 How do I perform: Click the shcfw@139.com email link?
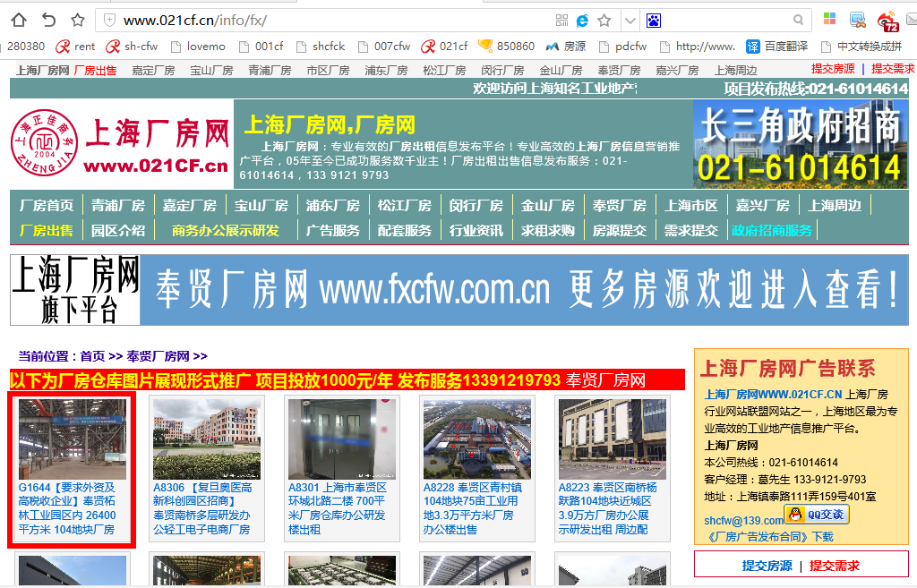click(744, 520)
